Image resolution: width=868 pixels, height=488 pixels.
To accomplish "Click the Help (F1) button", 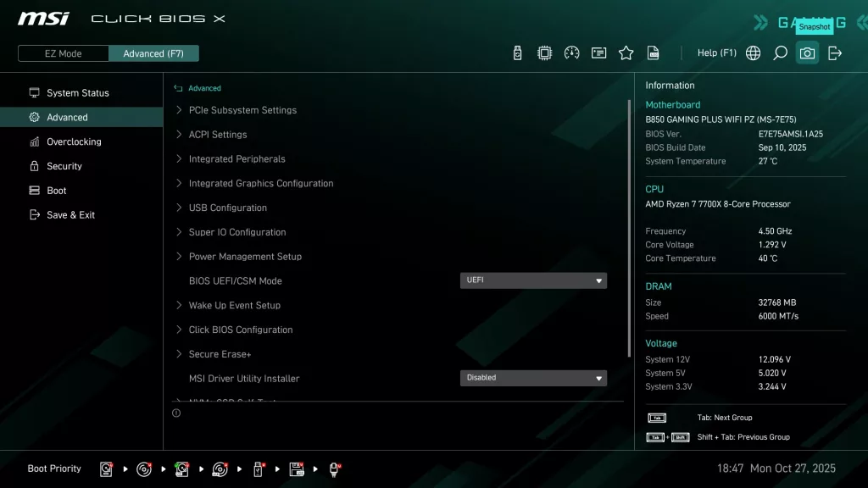I will pyautogui.click(x=716, y=53).
